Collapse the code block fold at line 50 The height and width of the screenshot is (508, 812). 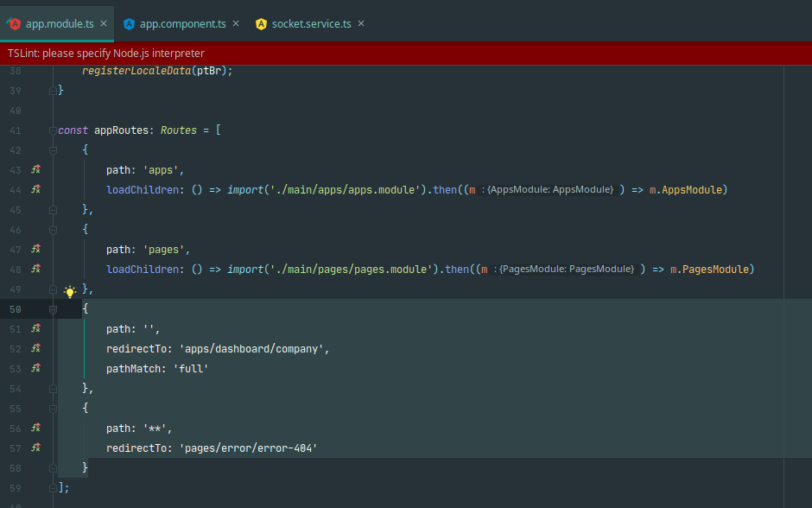[53, 309]
